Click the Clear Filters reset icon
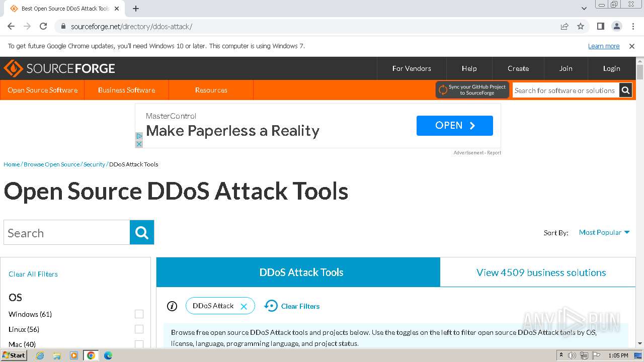This screenshot has width=644, height=362. coord(271,306)
